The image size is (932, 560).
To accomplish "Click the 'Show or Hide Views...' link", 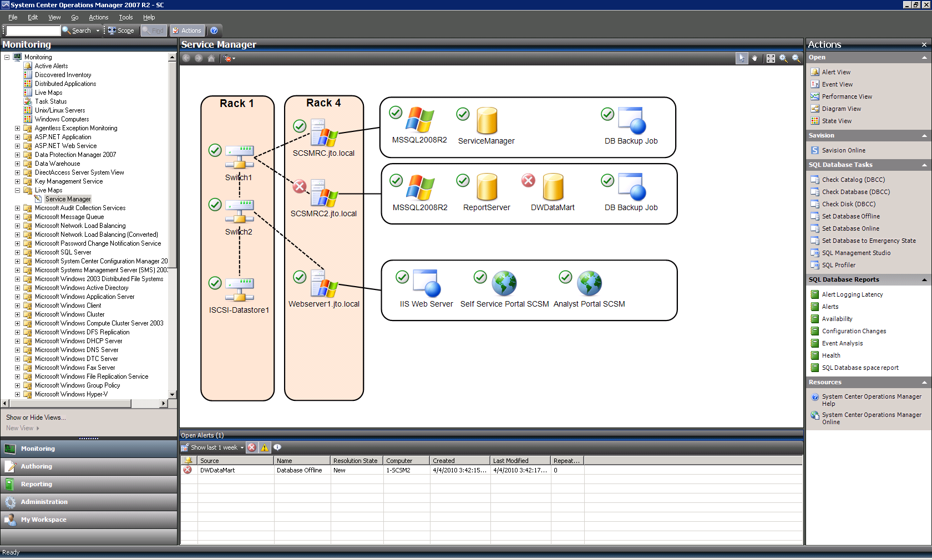I will click(36, 418).
